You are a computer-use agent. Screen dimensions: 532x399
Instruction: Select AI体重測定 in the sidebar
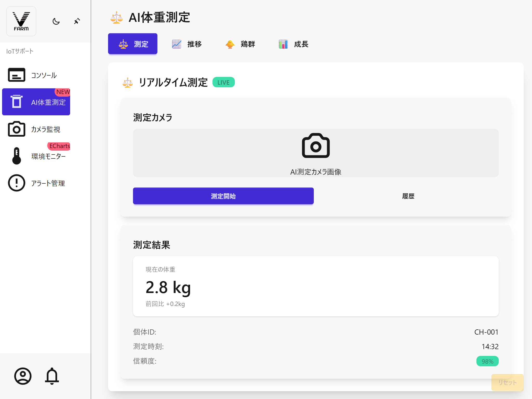36,102
